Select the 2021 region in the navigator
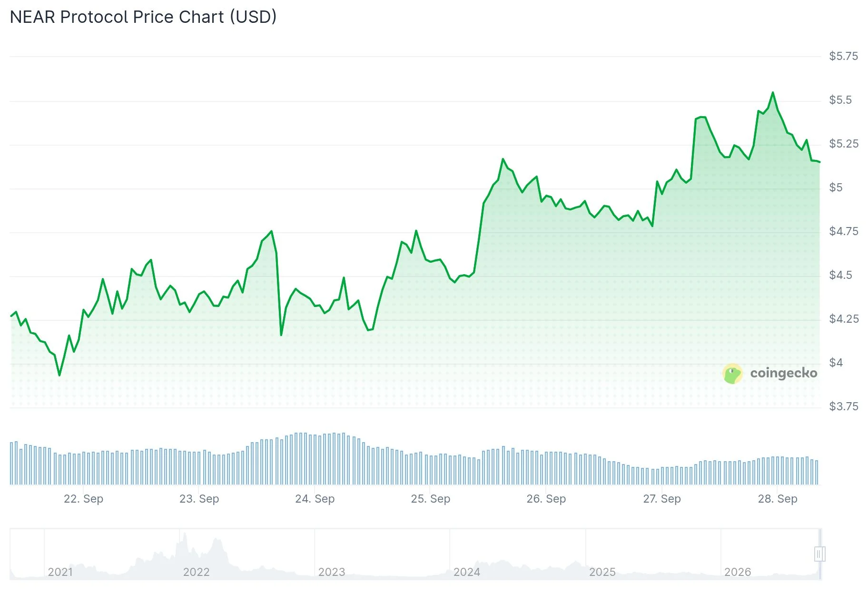This screenshot has height=594, width=868. click(x=60, y=572)
